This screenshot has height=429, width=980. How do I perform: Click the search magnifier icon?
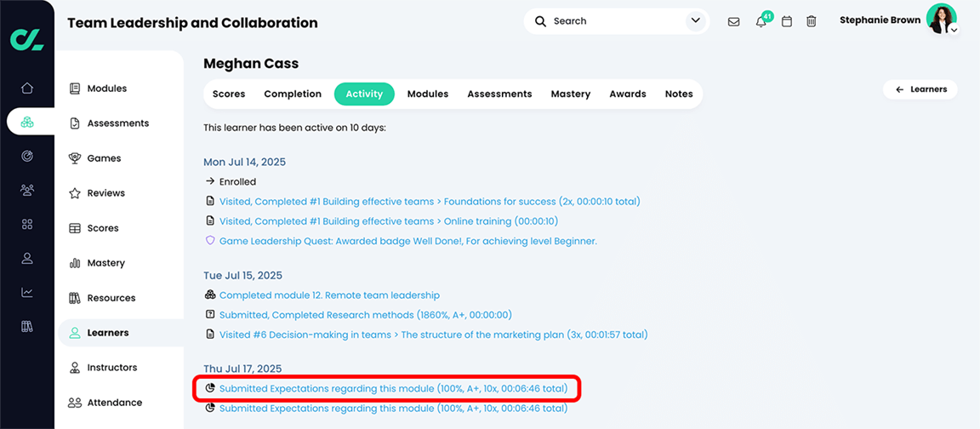tap(541, 21)
